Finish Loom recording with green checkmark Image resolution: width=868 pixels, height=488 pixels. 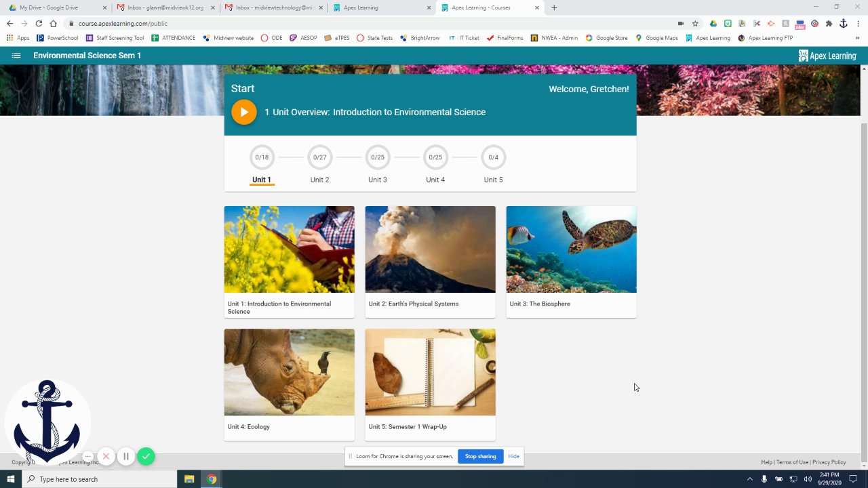[x=146, y=456]
